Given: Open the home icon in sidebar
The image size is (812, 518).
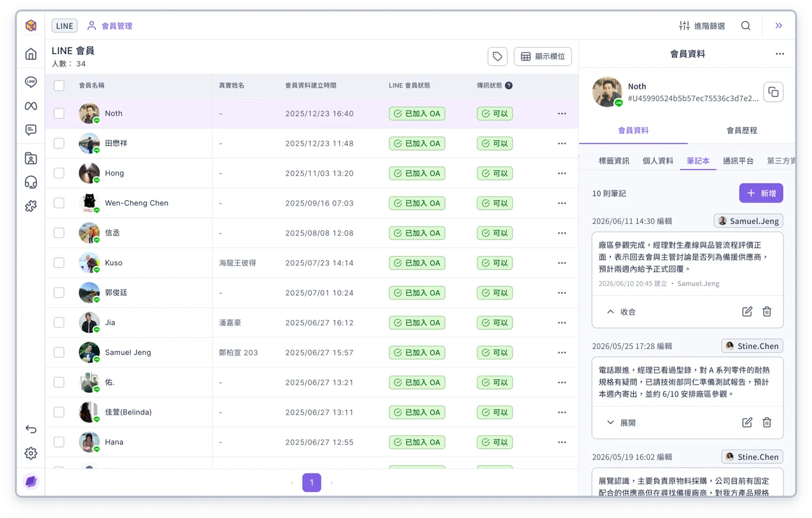Looking at the screenshot, I should [31, 54].
